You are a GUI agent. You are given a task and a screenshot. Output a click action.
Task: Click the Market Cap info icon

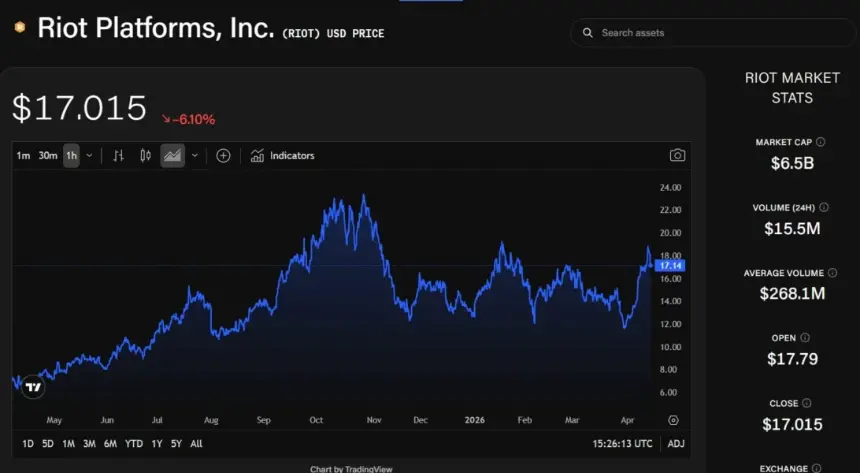821,142
